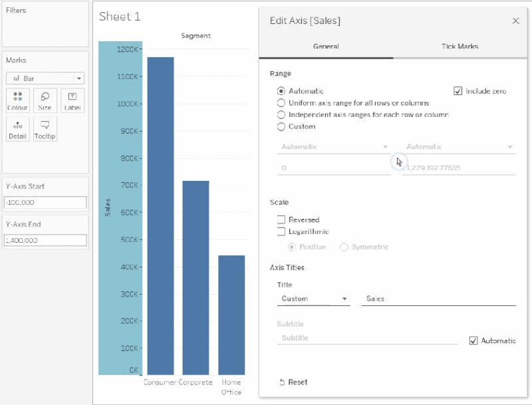Open the Automatic minimum dropdown under Range
Viewport: 532px width, 405px height.
click(x=332, y=146)
